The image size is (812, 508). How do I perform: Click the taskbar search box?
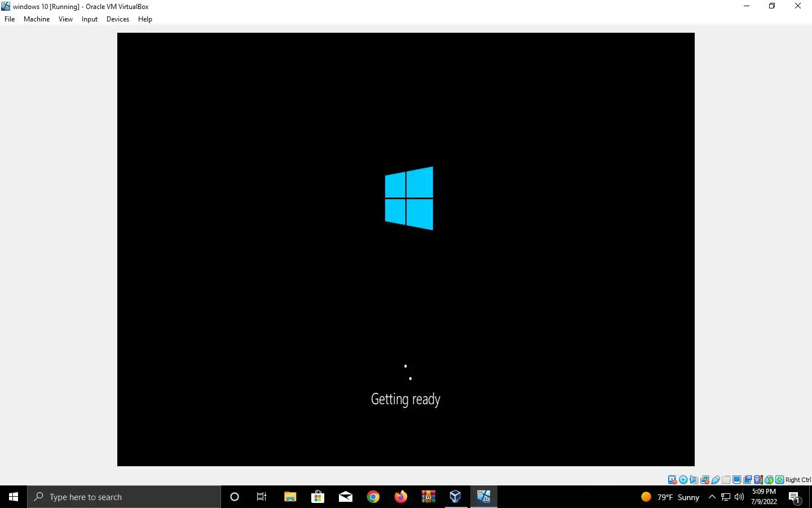[124, 497]
